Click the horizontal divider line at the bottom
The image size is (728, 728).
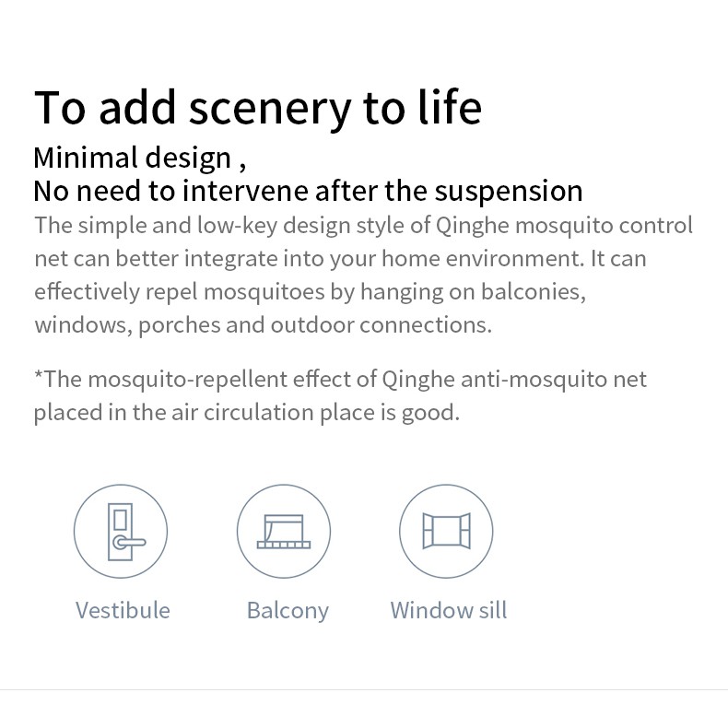pyautogui.click(x=364, y=690)
